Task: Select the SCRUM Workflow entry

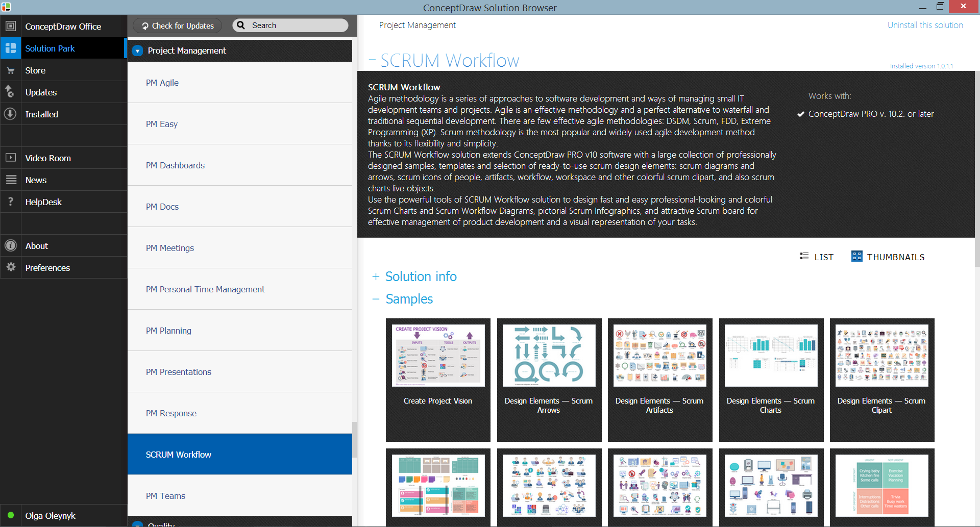Action: [239, 455]
